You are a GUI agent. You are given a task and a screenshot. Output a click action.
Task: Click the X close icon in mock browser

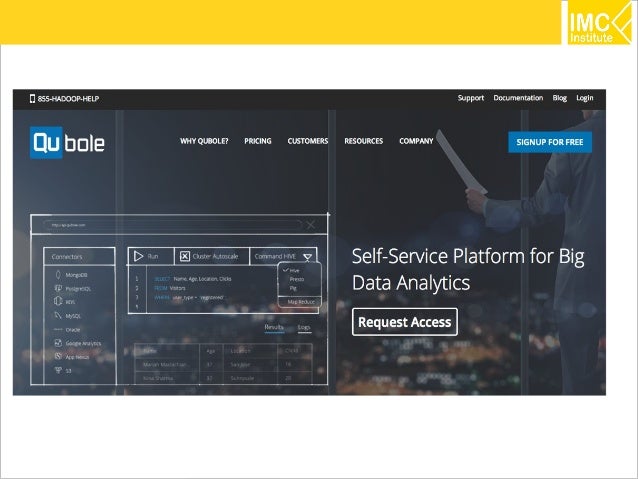point(310,225)
